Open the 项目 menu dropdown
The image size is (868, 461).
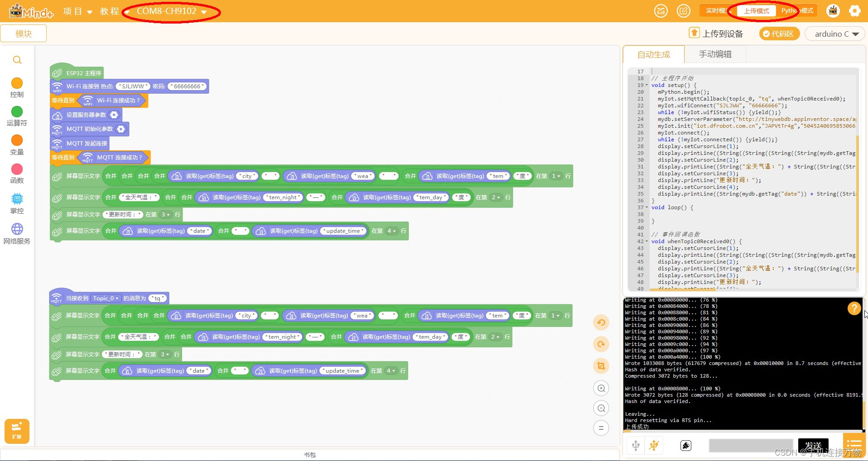(78, 11)
